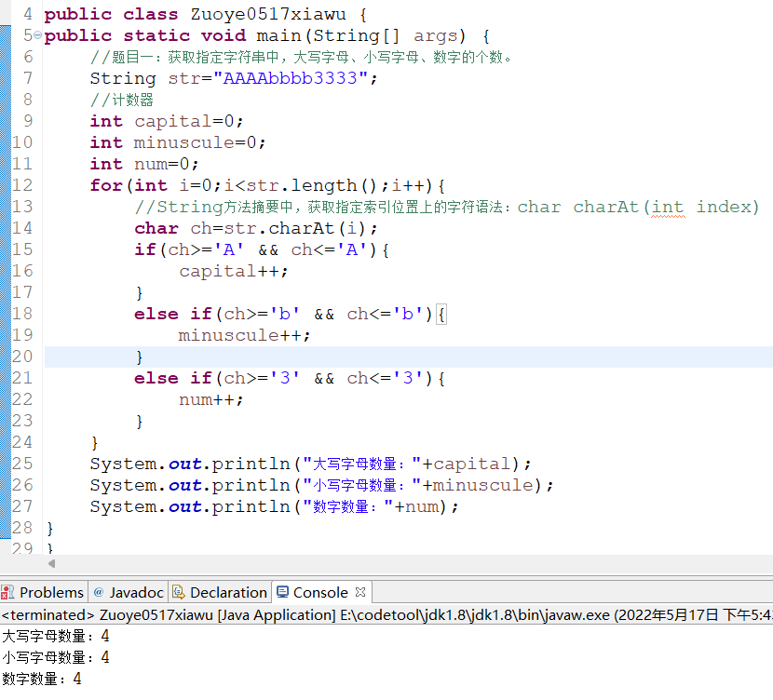Collapse the main method fold marker
Screen dimensions: 773x700
coord(37,35)
